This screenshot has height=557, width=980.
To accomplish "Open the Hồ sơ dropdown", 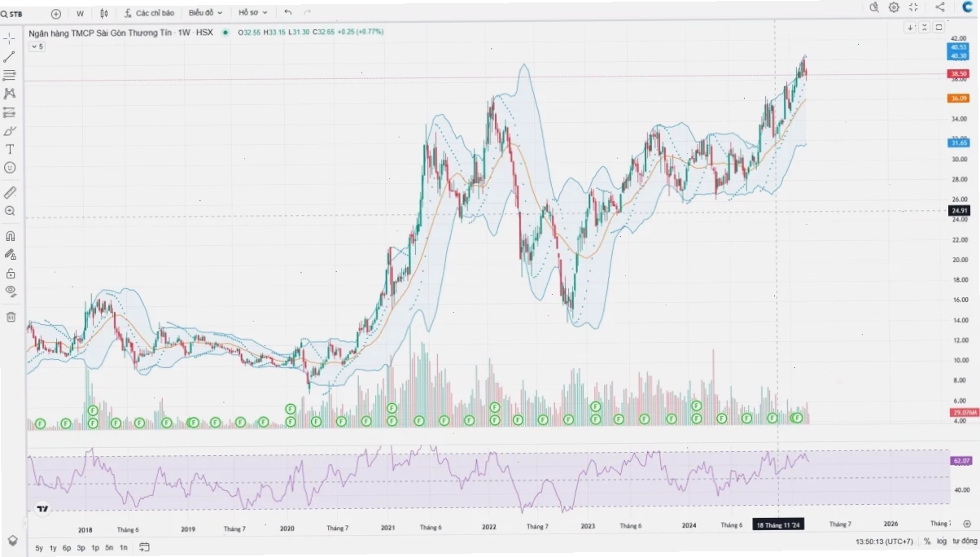I will pos(252,13).
